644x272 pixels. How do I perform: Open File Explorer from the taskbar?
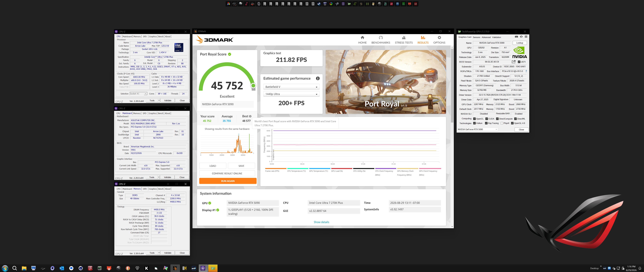(24, 268)
